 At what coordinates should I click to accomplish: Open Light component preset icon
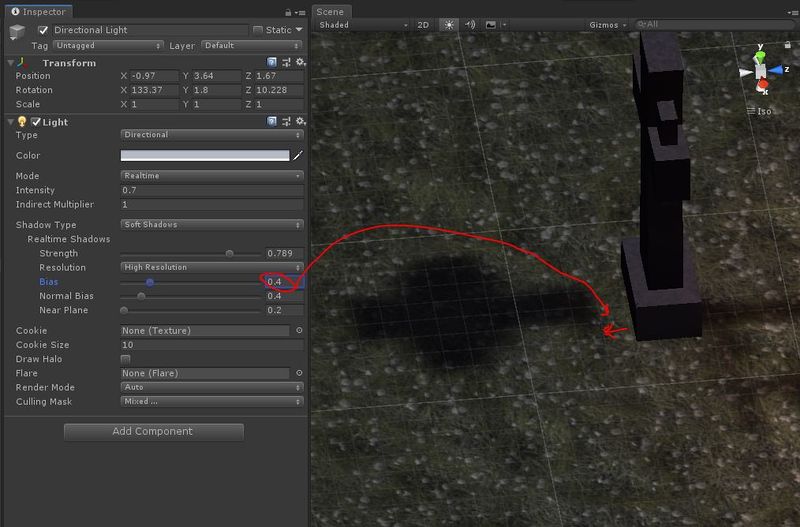(286, 121)
